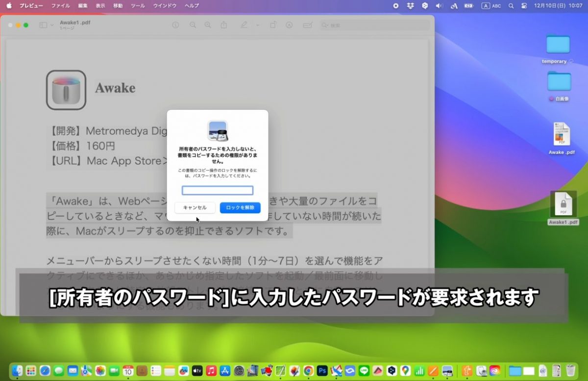Focus the Preview toolbar search field

[374, 25]
